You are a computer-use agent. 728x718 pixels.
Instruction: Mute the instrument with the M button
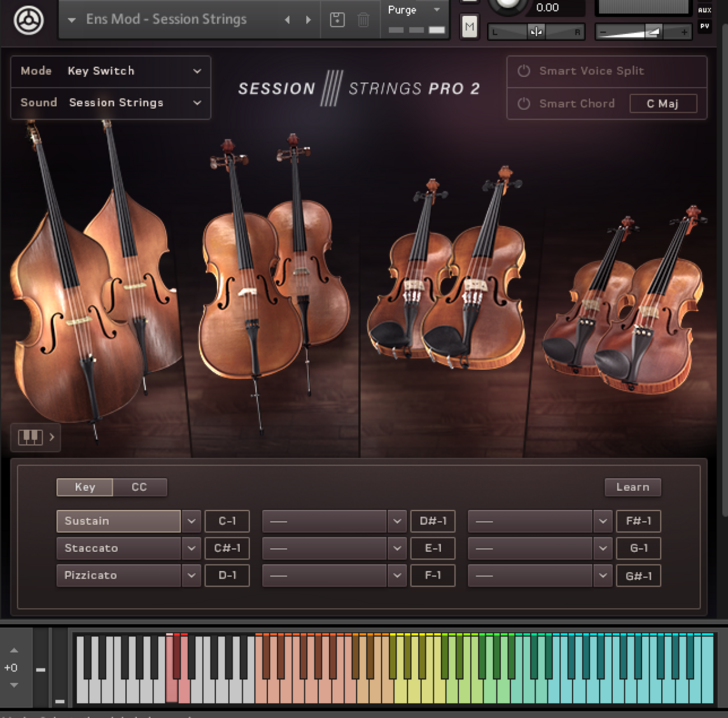click(469, 26)
